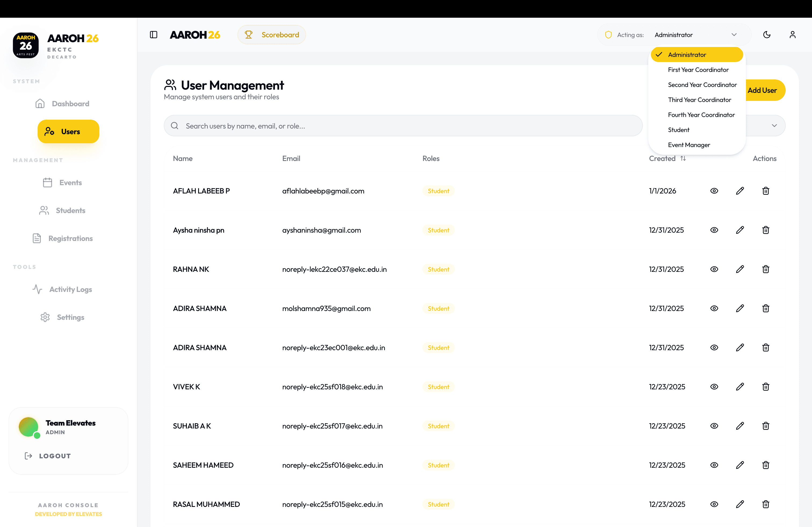Delete user SUHAIB A K
Screen dimensions: 812x527
click(x=766, y=426)
